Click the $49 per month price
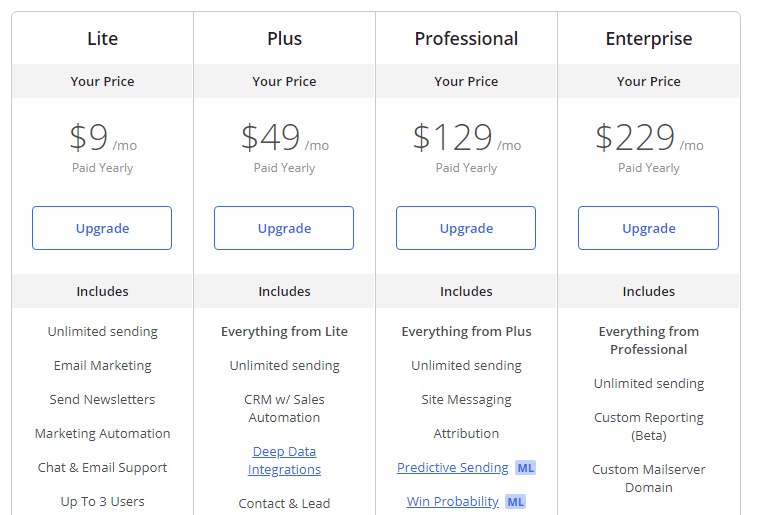765x515 pixels. pos(285,137)
